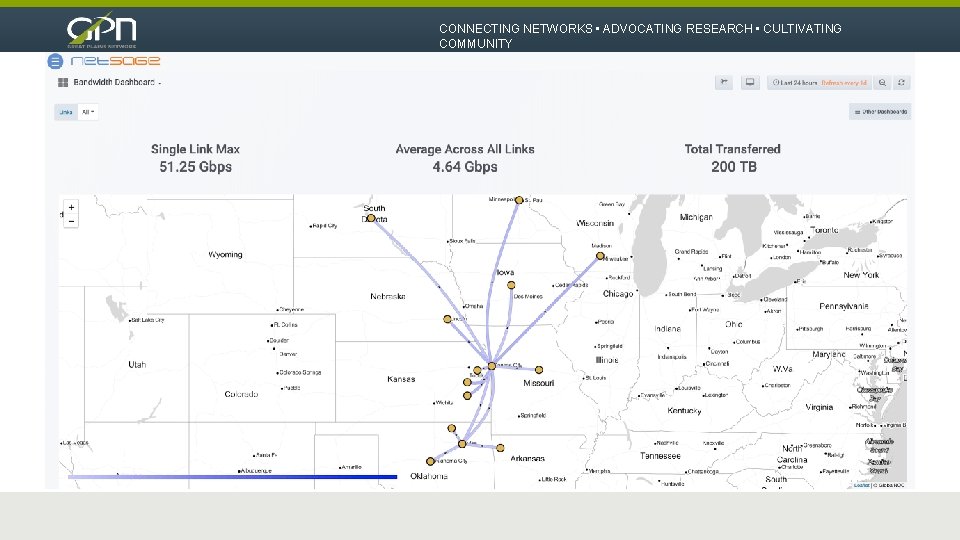Click the monitor cycle view mode icon
The width and height of the screenshot is (960, 540).
[x=749, y=83]
